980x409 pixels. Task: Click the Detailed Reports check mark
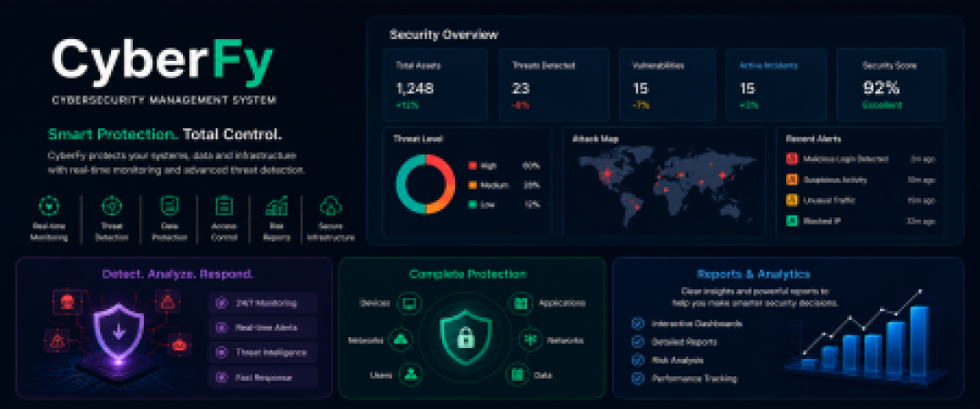tap(638, 342)
